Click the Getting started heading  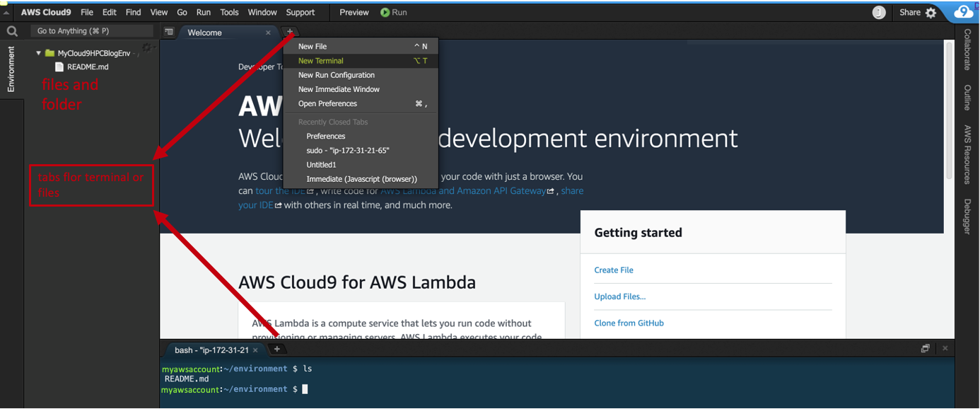(638, 233)
